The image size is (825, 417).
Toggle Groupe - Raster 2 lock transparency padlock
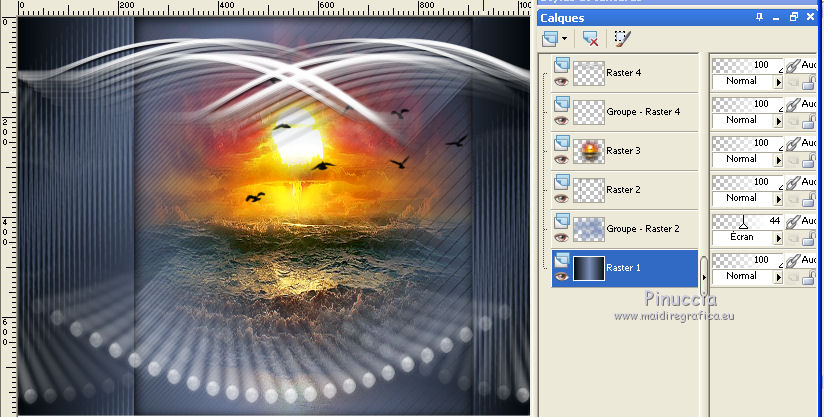point(809,238)
